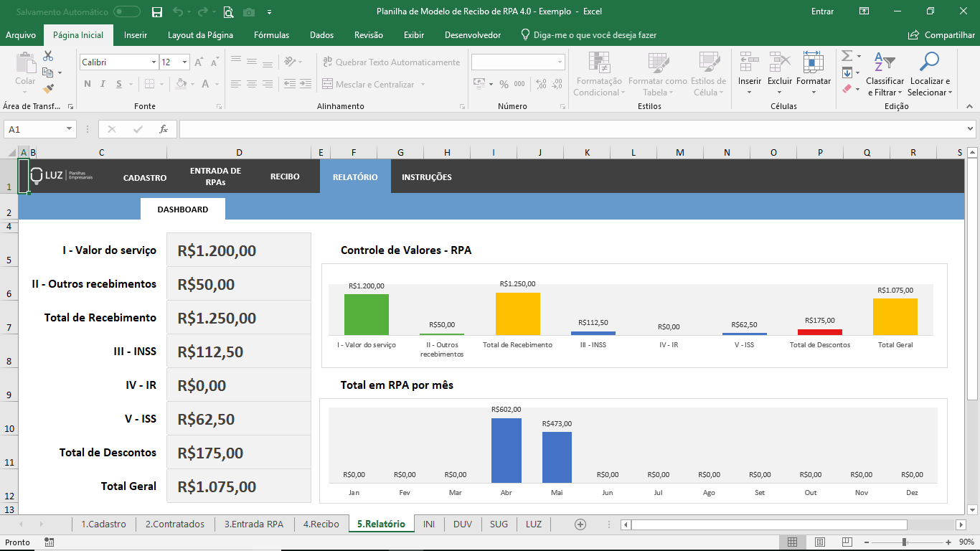Viewport: 980px width, 551px height.
Task: Add a new sheet with plus icon
Action: [x=580, y=524]
